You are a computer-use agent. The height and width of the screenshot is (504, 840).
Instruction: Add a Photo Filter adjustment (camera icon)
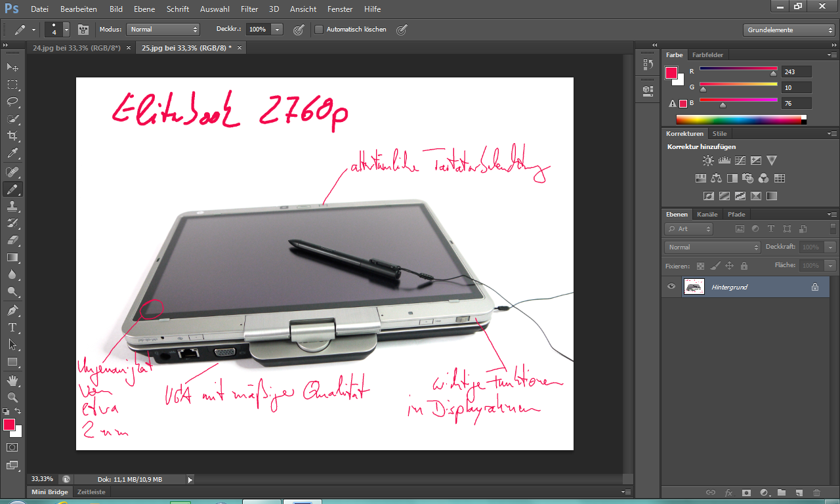[747, 178]
